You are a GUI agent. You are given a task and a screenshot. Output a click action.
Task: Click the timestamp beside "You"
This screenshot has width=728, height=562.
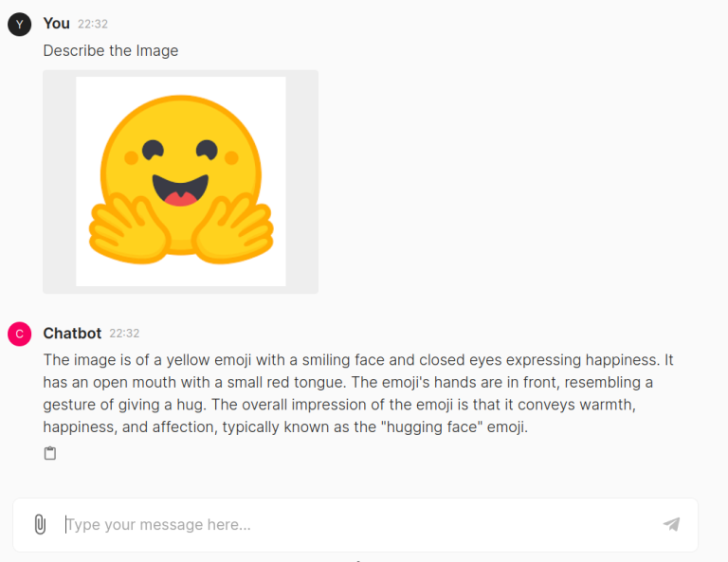pos(93,24)
